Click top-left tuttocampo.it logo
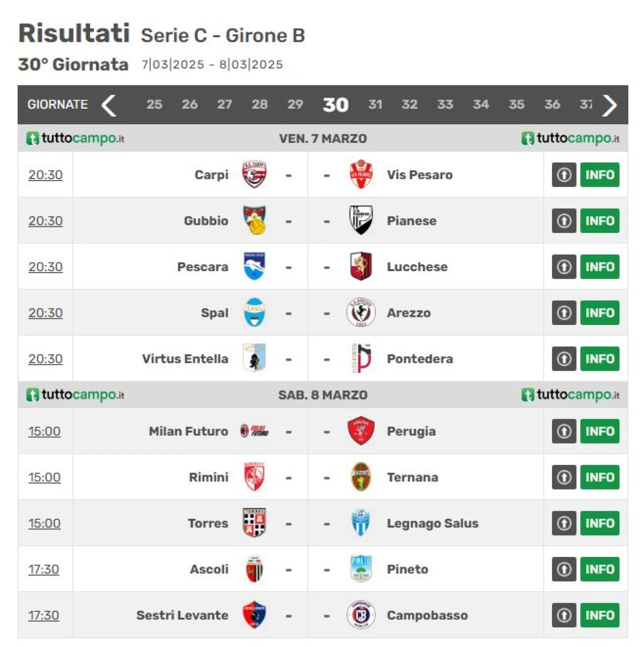The height and width of the screenshot is (647, 644). pos(75,138)
